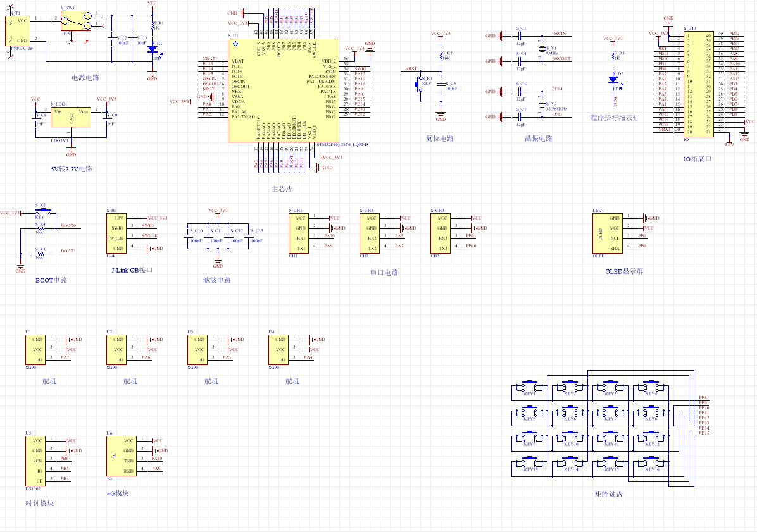This screenshot has height=532, width=757.
Task: Click capacitor S_C7 on the PC15 line
Action: [520, 117]
